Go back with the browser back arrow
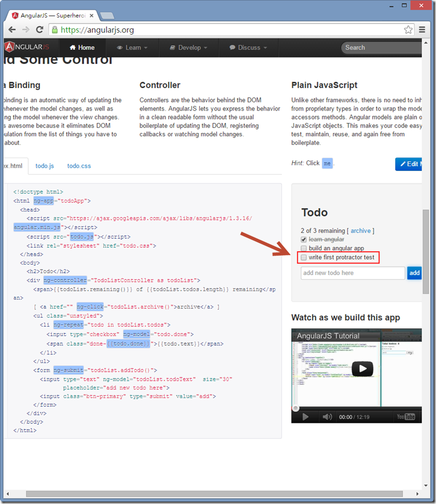 pyautogui.click(x=12, y=30)
